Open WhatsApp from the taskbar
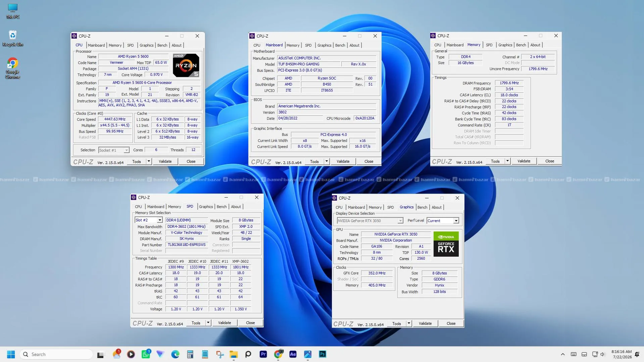 pos(146,354)
